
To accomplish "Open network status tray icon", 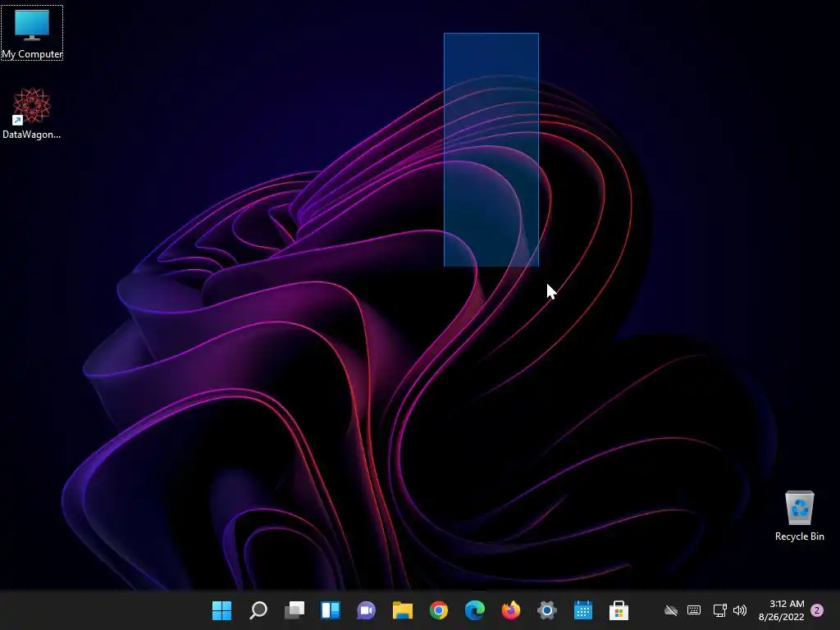I will (719, 610).
